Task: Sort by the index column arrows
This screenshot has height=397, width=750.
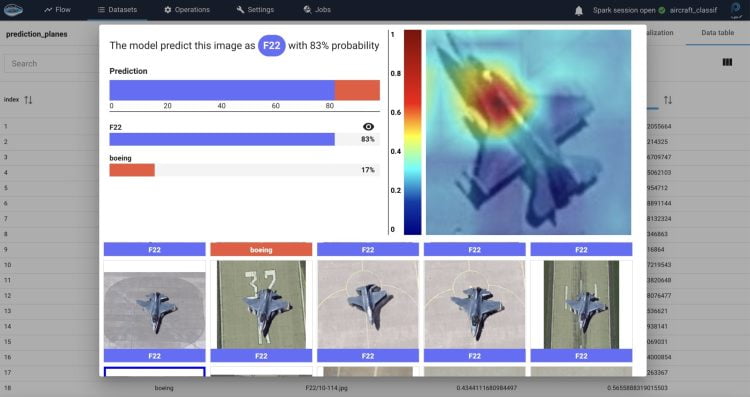Action: (x=28, y=99)
